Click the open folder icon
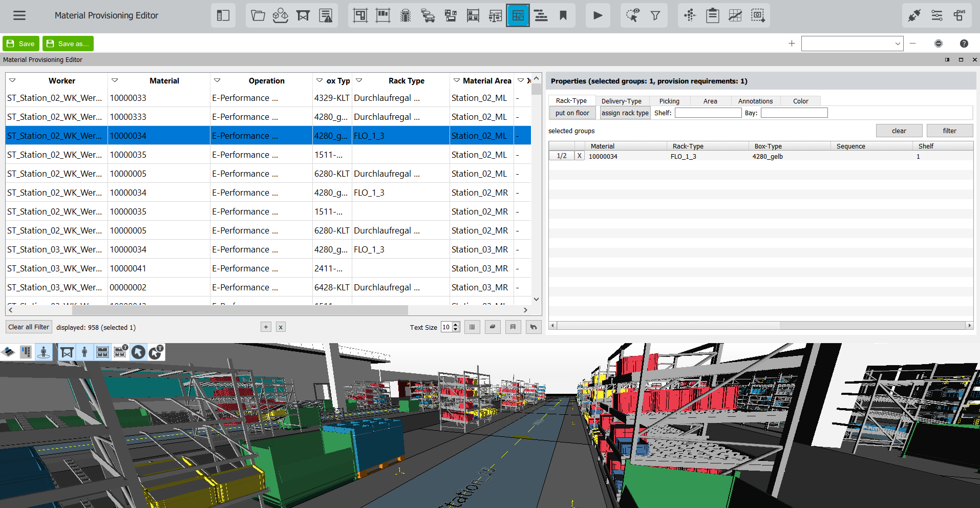The width and height of the screenshot is (980, 508). pyautogui.click(x=258, y=15)
